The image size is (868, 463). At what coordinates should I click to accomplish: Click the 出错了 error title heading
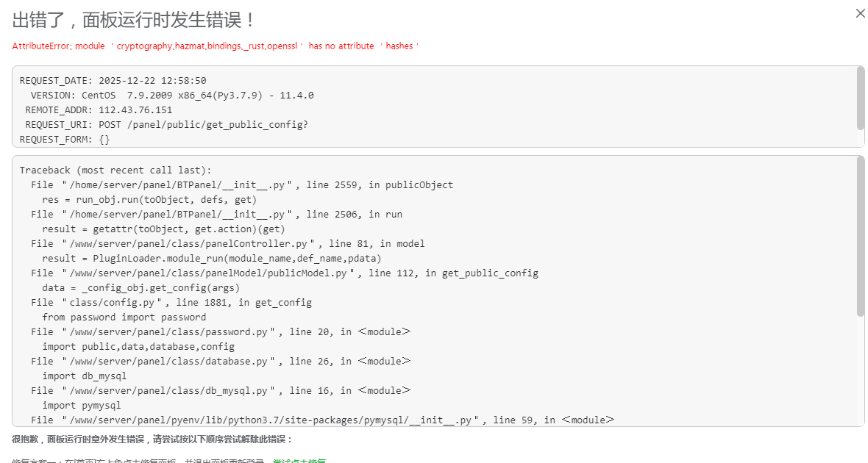(x=134, y=20)
